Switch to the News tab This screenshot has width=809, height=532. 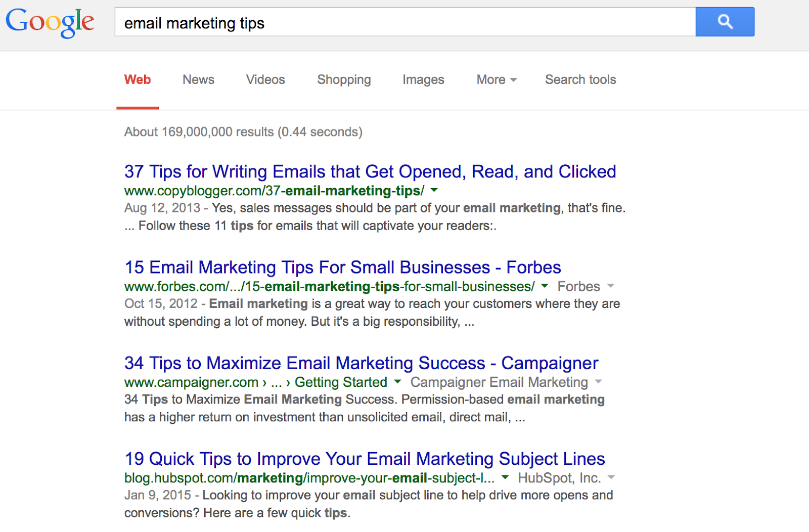click(x=198, y=79)
